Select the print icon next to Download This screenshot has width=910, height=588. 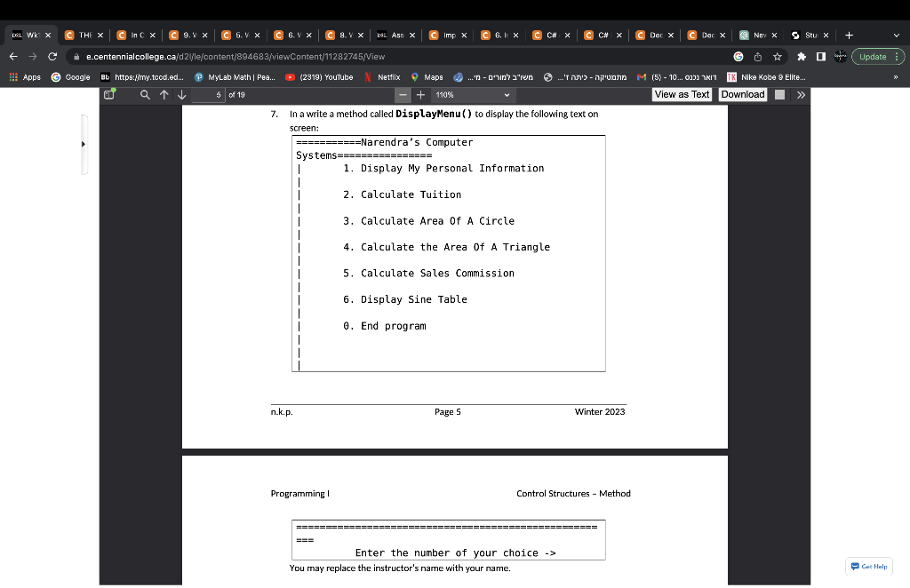pos(778,94)
